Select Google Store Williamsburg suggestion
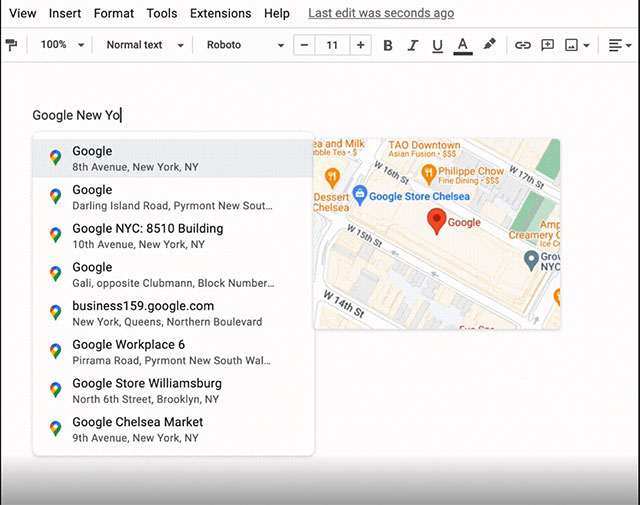640x505 pixels. point(173,391)
